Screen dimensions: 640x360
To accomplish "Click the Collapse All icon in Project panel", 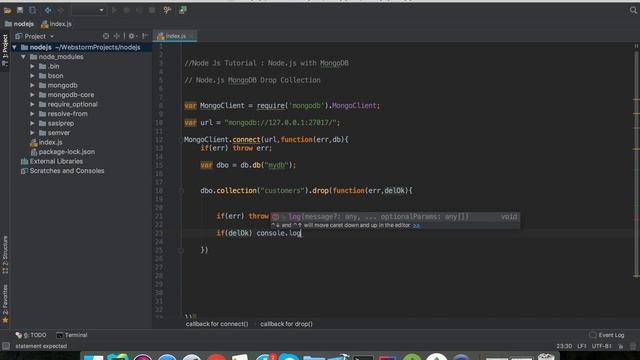I will pos(117,36).
